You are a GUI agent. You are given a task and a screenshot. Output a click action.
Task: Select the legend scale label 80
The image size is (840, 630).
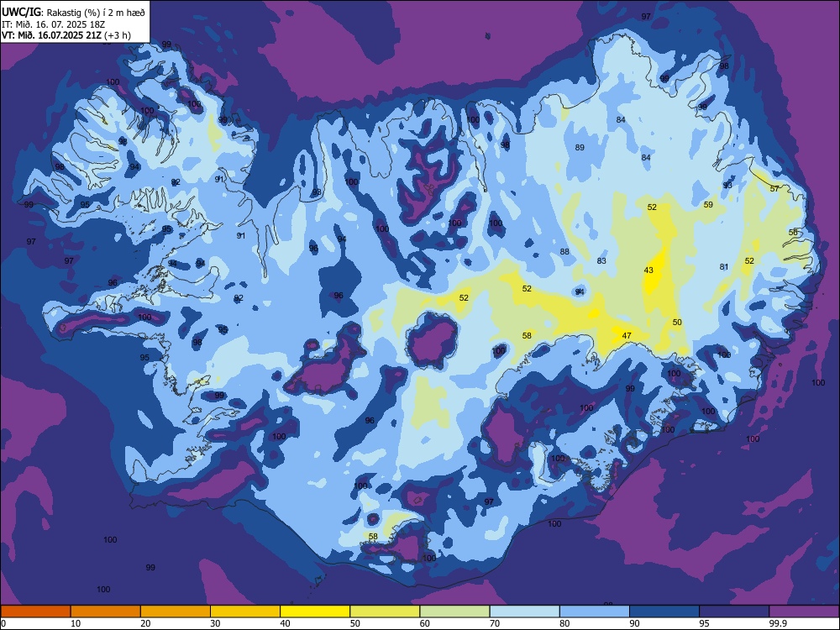click(564, 623)
